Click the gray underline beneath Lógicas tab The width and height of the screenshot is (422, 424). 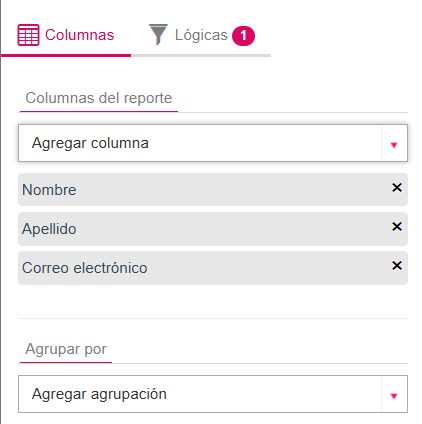[201, 55]
